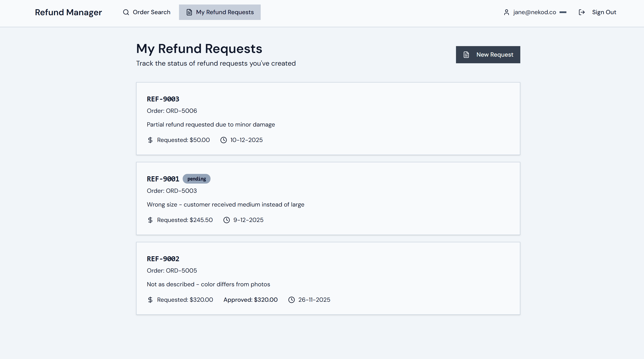Click the clock icon next to 9-12-2025

pos(226,220)
